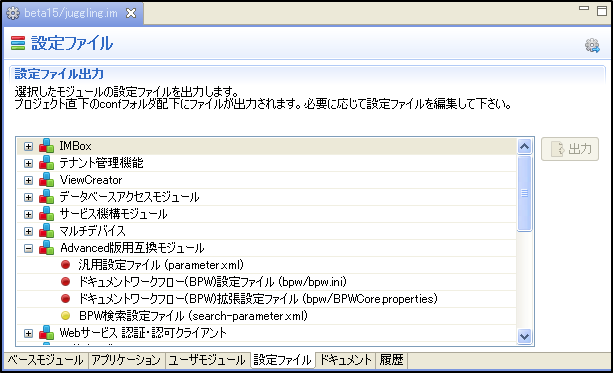
Task: Expand the Webサービス 認証・認可クライアント node
Action: click(28, 333)
